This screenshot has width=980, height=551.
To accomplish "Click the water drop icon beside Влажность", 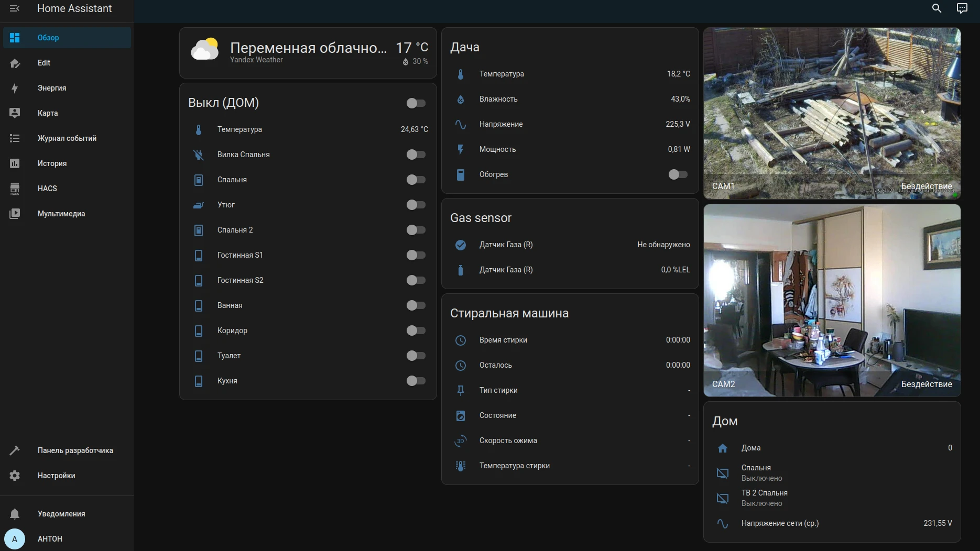I will click(461, 99).
